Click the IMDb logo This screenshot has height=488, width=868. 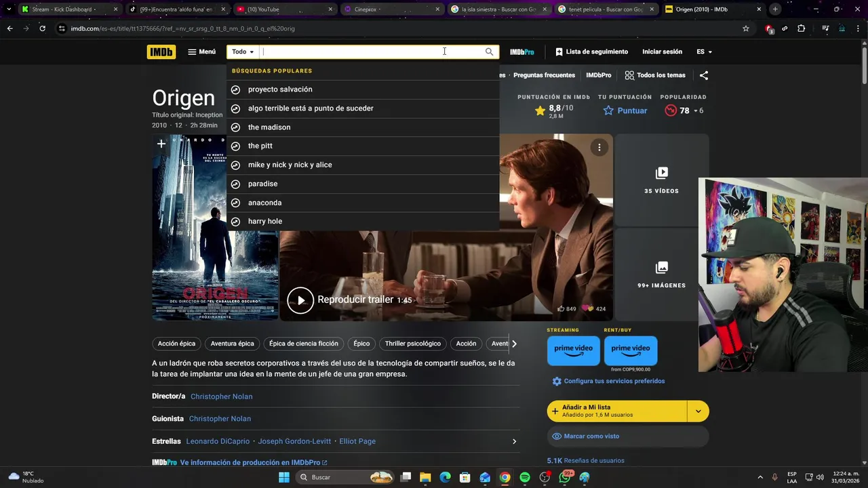(x=161, y=52)
